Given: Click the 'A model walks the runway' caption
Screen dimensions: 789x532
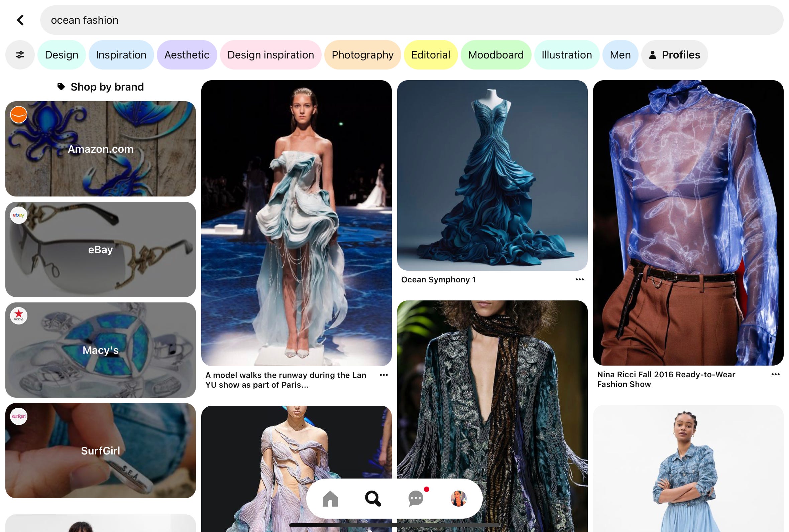Looking at the screenshot, I should [286, 380].
